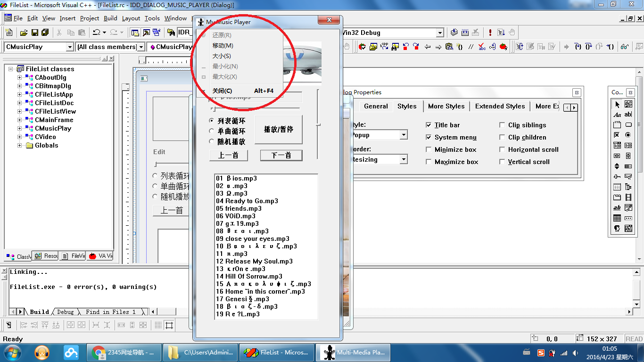This screenshot has height=362, width=644.
Task: Switch to More Styles tab
Action: coord(446,106)
